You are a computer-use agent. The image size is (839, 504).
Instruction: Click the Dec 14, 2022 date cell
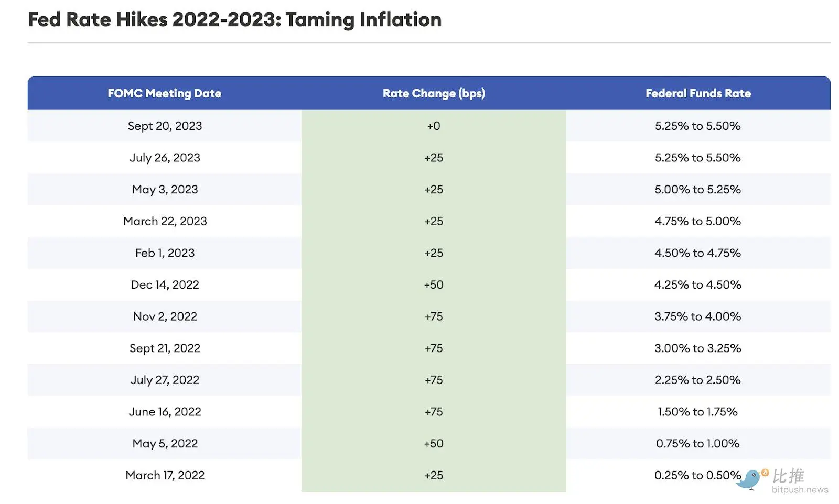165,284
